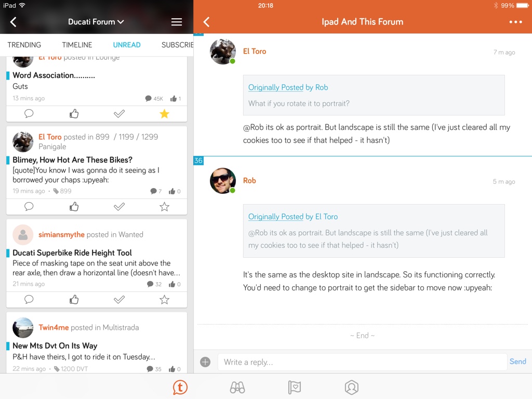The width and height of the screenshot is (532, 399).
Task: Reply to Ducati Superbike Ride Height Tool
Action: coord(29,300)
